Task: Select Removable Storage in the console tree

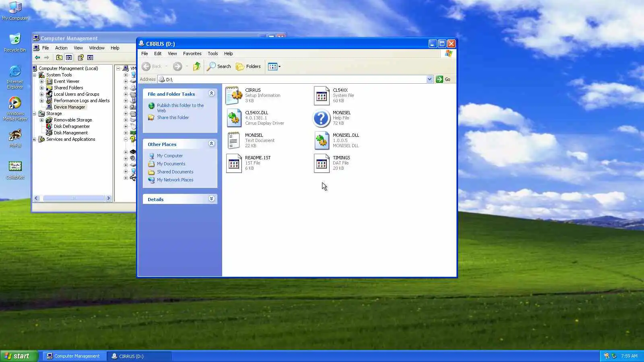Action: [x=73, y=120]
